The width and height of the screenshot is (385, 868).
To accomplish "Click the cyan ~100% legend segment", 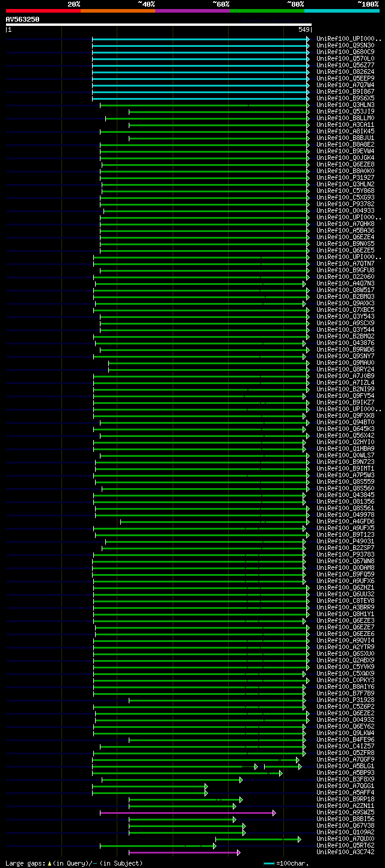I will point(342,11).
